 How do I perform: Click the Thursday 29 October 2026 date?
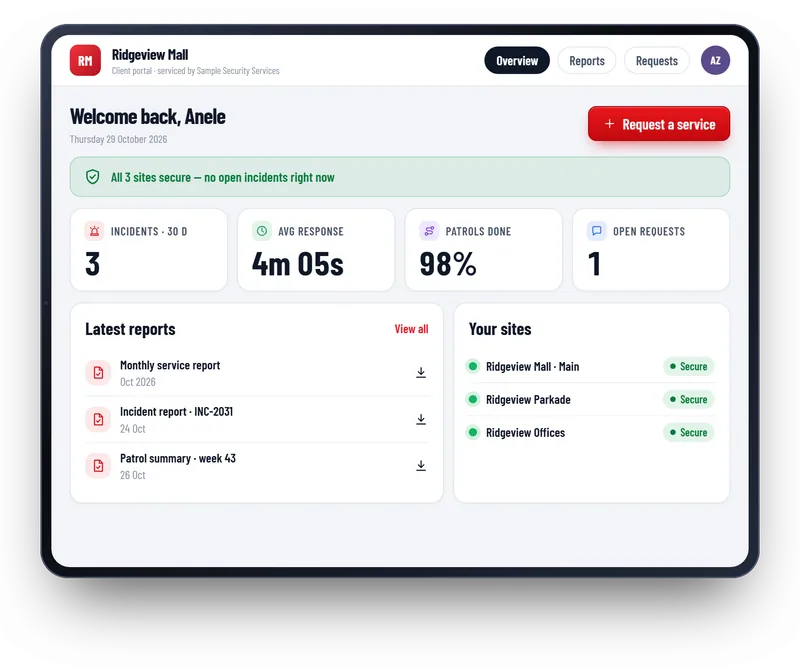coord(118,139)
